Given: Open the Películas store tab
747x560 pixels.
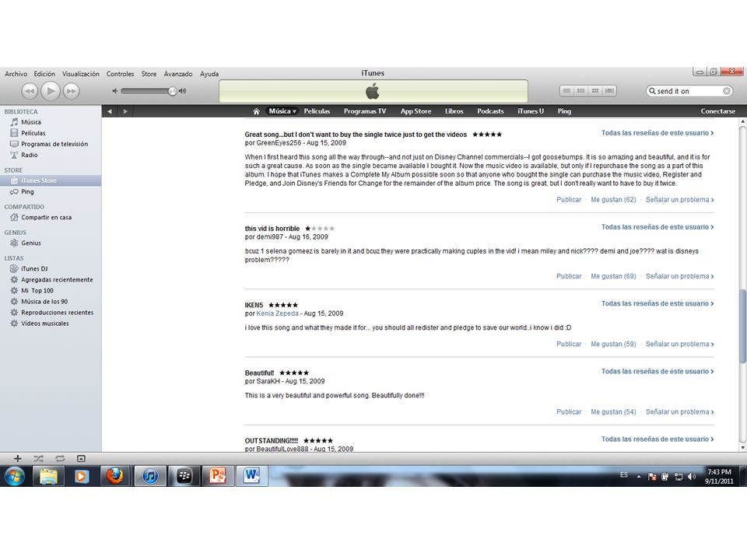Looking at the screenshot, I should (x=317, y=111).
